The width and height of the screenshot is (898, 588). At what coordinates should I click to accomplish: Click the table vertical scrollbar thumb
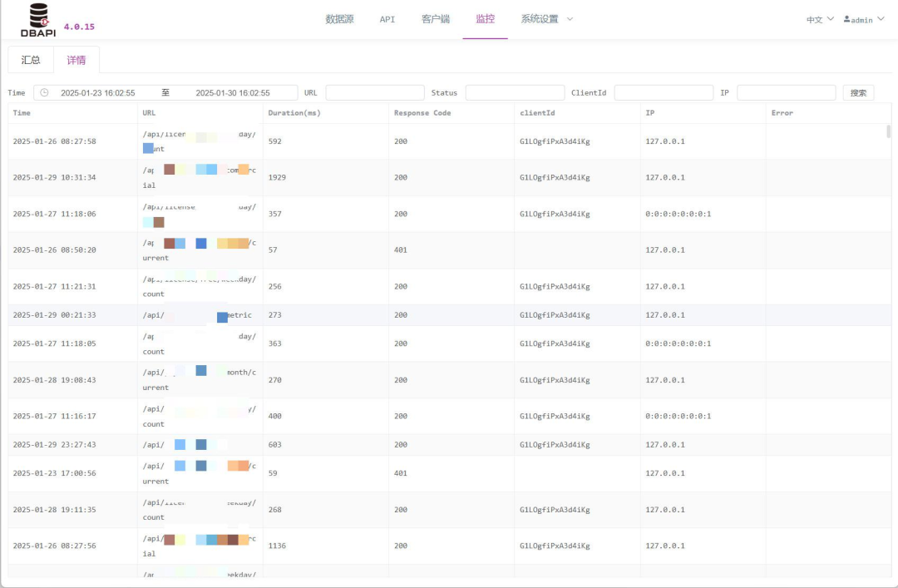889,131
